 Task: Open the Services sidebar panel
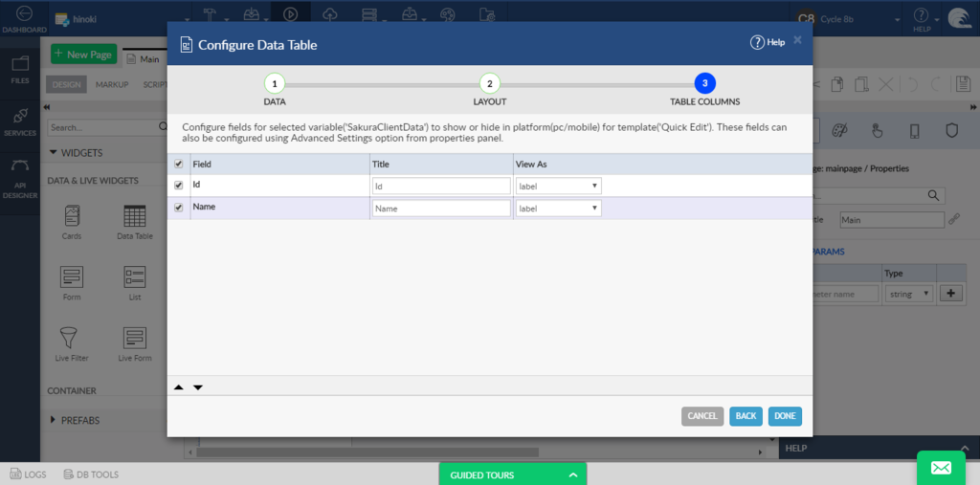pos(20,121)
